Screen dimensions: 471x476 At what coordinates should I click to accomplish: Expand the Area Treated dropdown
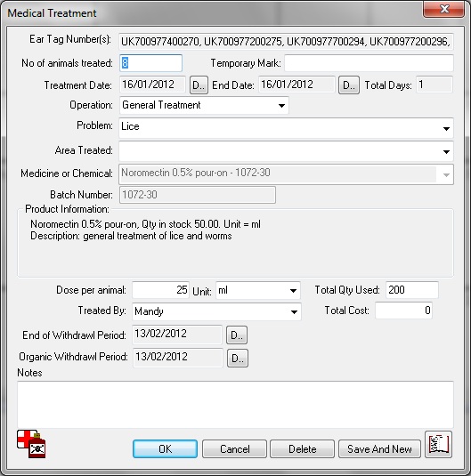tap(446, 152)
